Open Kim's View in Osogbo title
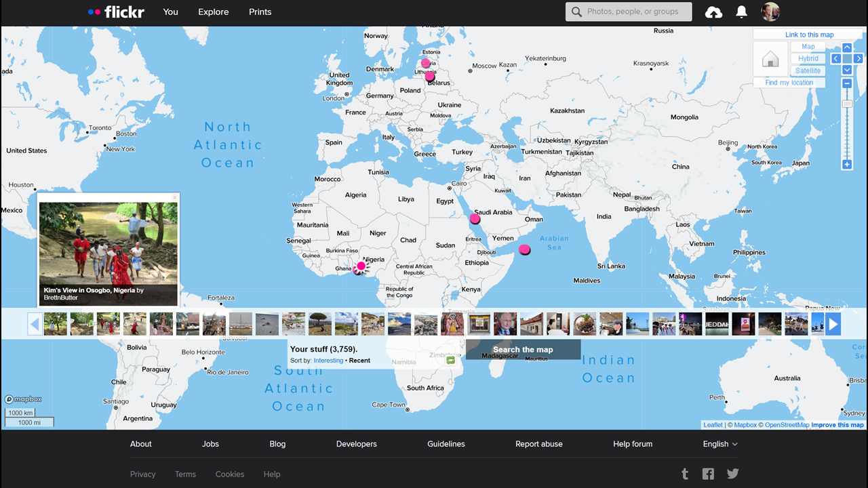This screenshot has width=868, height=488. pos(90,290)
